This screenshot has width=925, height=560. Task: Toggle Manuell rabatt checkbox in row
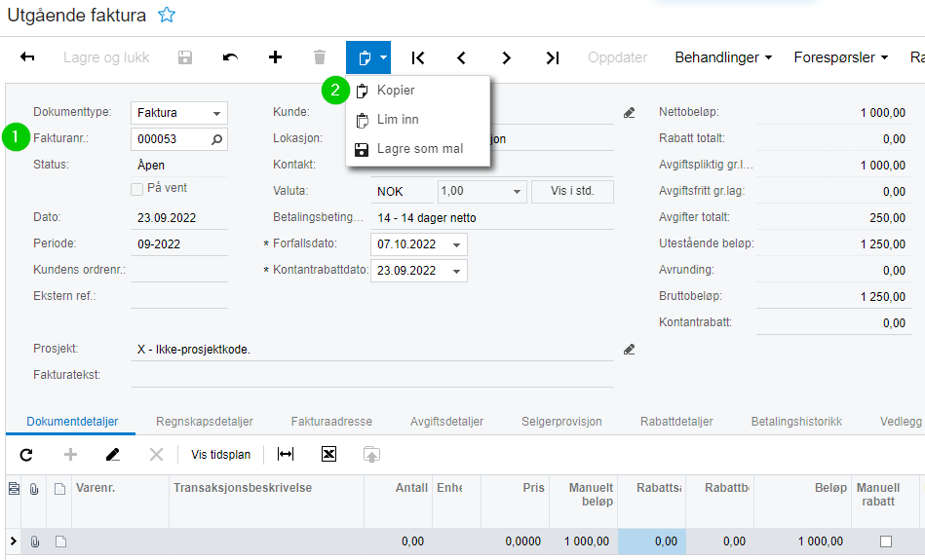tap(885, 541)
